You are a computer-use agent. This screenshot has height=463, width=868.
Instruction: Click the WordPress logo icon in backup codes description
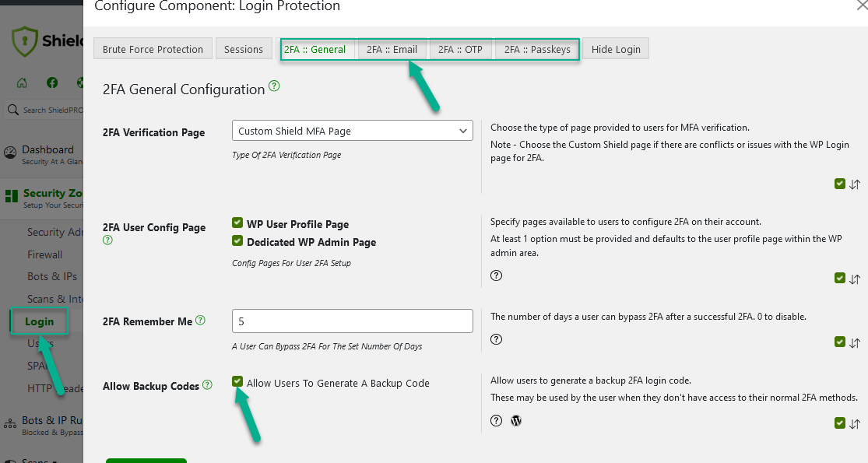515,421
